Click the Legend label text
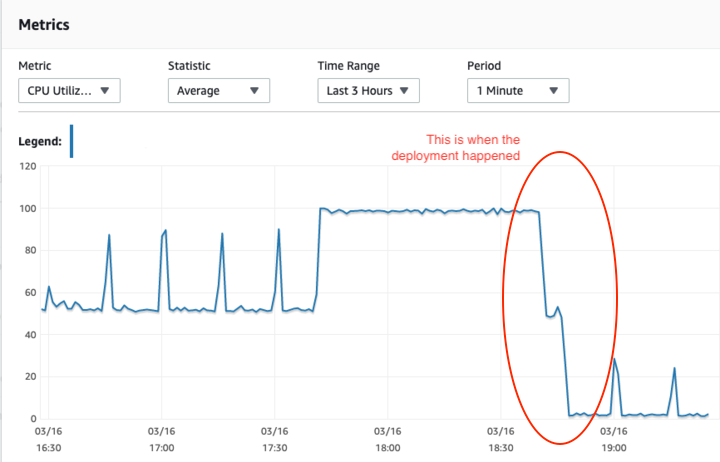 tap(39, 142)
